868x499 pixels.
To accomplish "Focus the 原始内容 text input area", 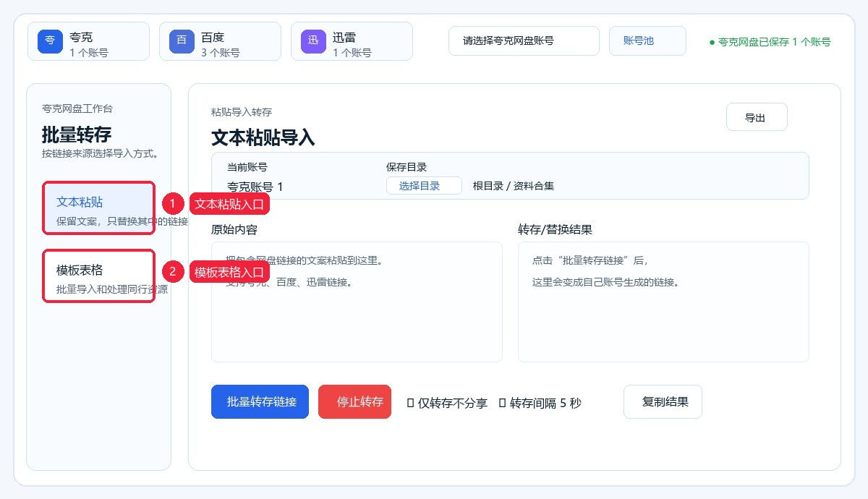I will 357,302.
